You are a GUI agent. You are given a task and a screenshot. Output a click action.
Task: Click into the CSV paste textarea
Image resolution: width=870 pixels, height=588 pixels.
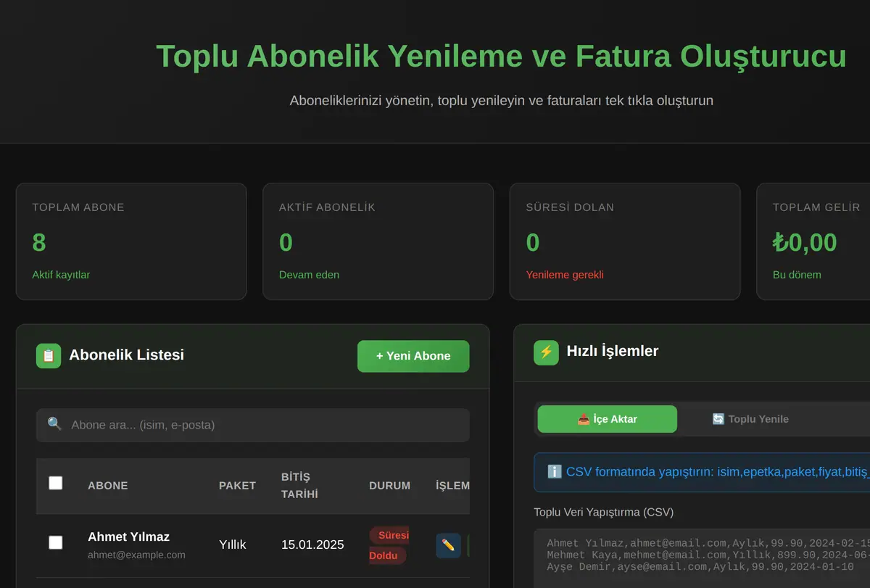pos(702,558)
